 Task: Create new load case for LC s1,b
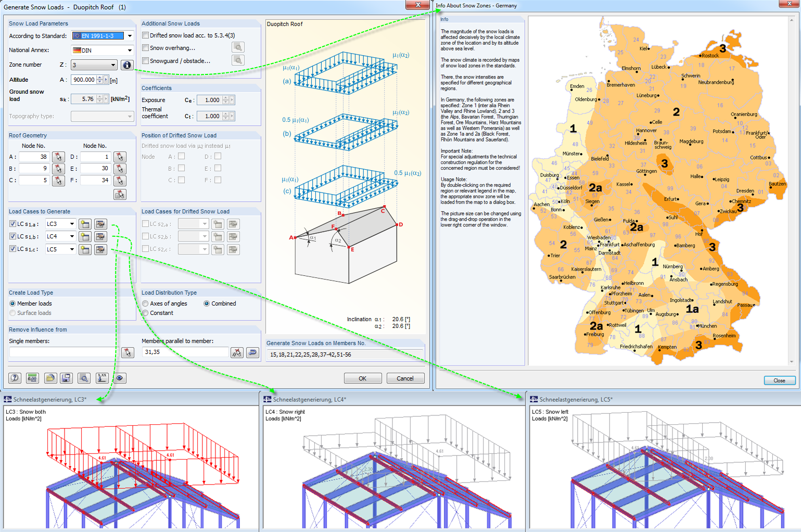point(84,236)
